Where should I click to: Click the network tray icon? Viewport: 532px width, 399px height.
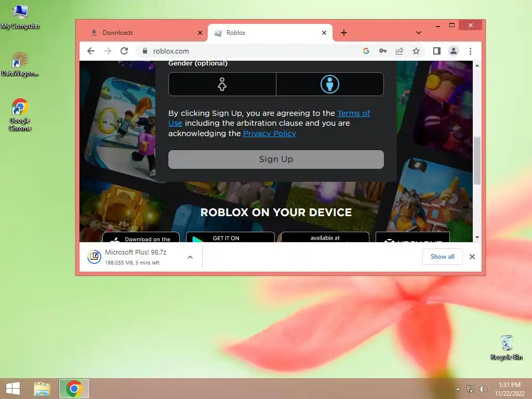click(471, 389)
